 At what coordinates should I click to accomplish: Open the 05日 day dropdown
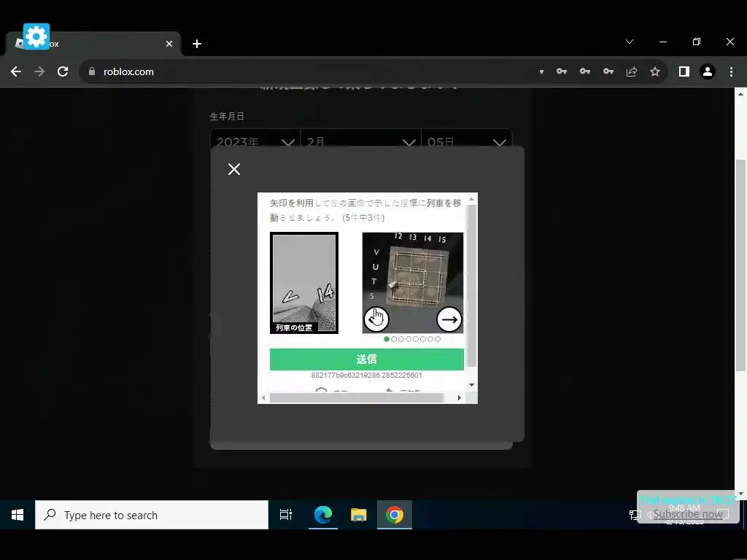click(x=466, y=141)
